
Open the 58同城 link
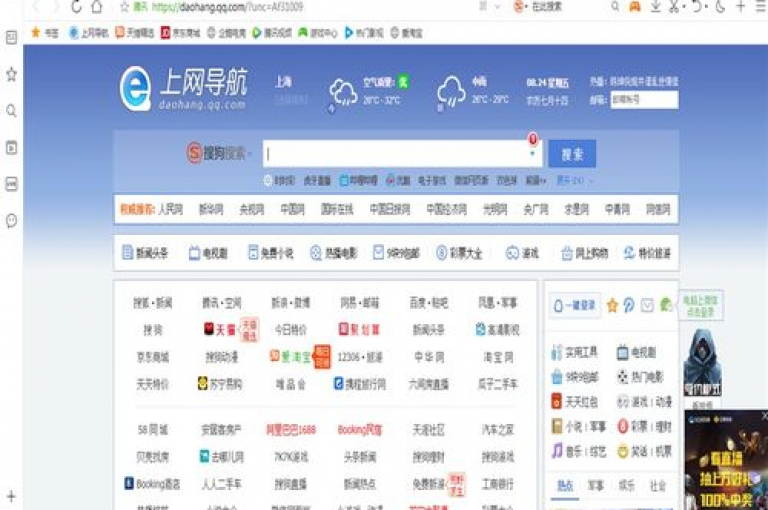click(x=153, y=430)
